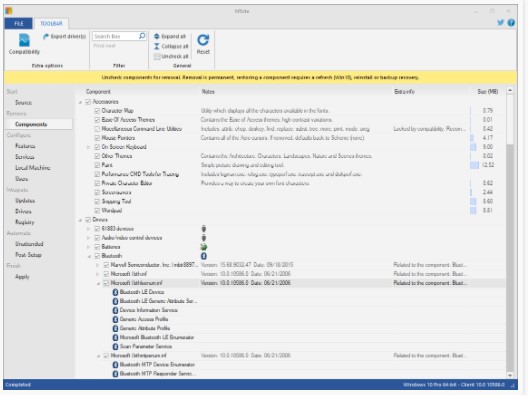Collapse the Microsoft bthleenum.inf node
Image resolution: width=528 pixels, height=397 pixels.
(x=98, y=284)
